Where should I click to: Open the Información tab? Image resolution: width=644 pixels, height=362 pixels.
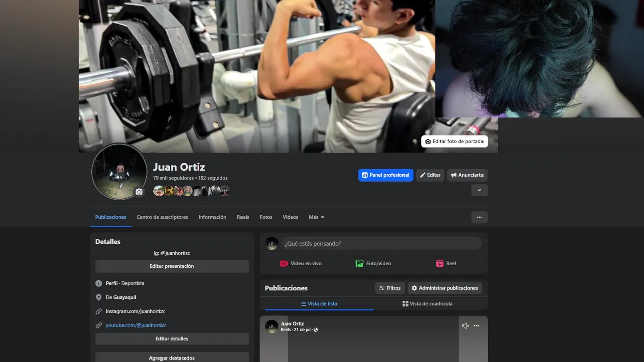[x=212, y=217]
